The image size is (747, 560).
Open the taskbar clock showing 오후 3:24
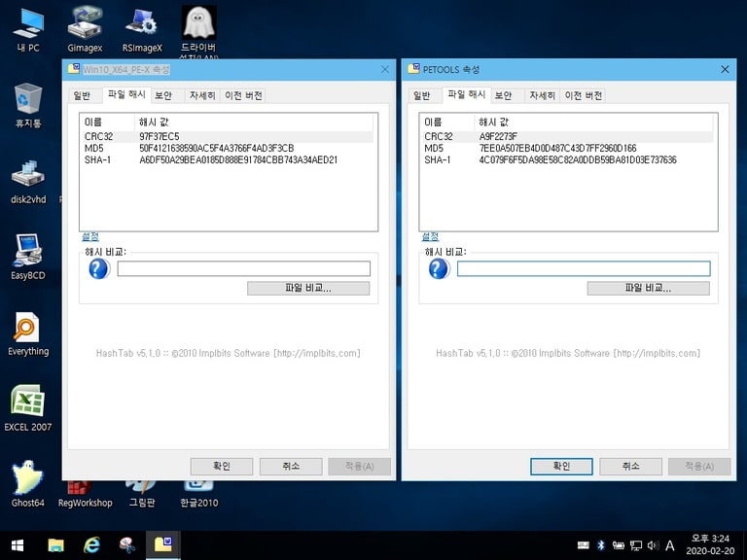point(710,544)
